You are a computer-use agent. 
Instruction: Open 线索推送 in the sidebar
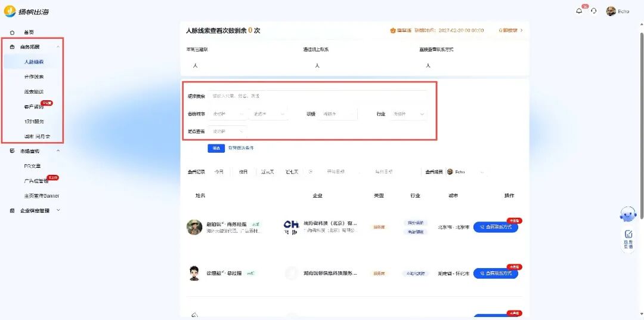click(x=33, y=92)
